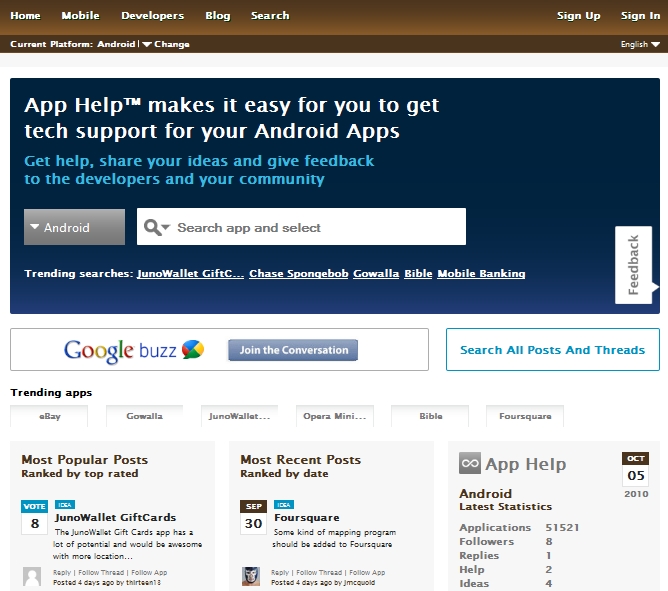
Task: Click the Sign Up link
Action: [x=579, y=16]
